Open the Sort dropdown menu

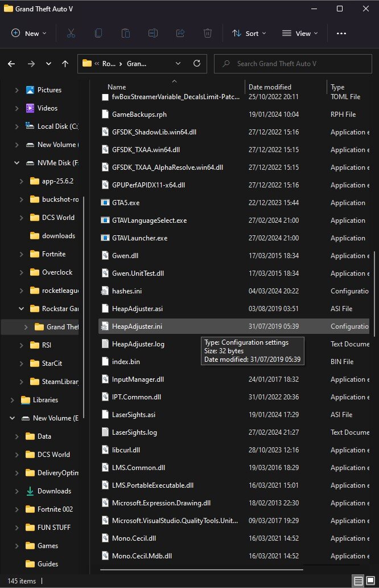coord(249,34)
